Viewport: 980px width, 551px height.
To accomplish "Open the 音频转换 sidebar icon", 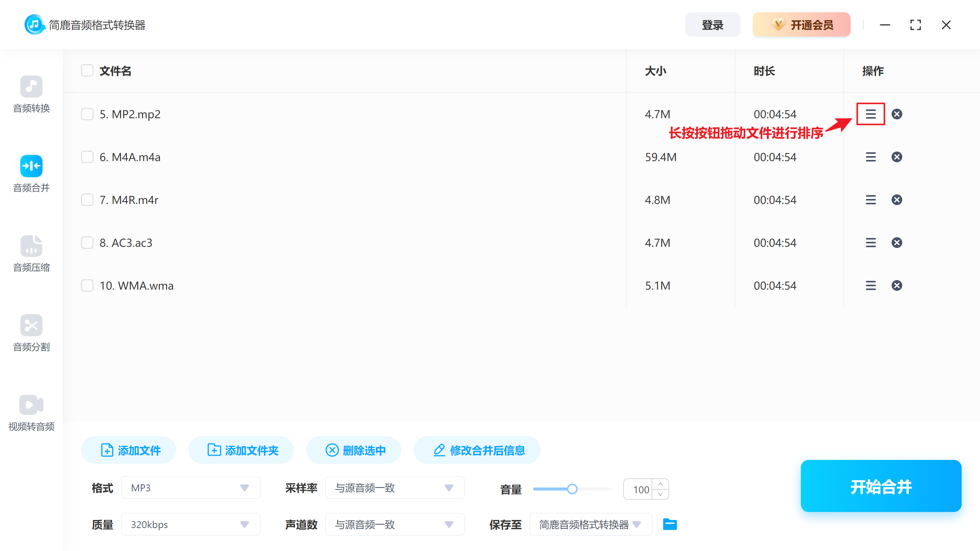I will pos(31,86).
